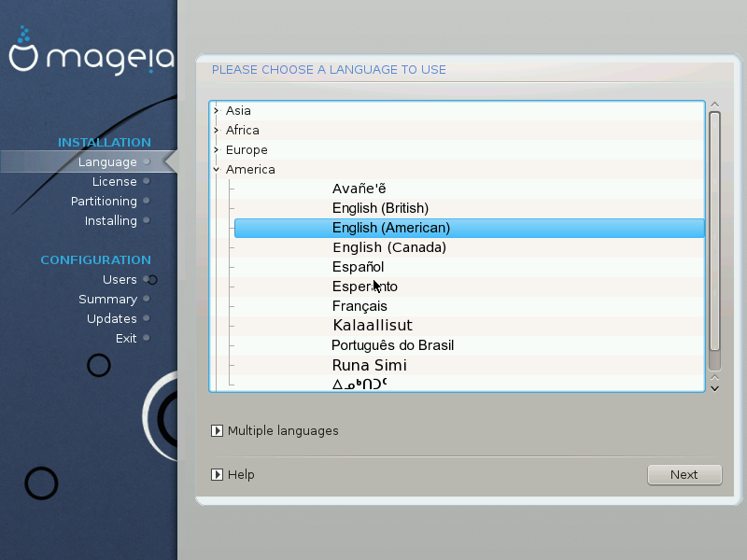Click the License step in sidebar
The image size is (747, 560).
pyautogui.click(x=114, y=181)
